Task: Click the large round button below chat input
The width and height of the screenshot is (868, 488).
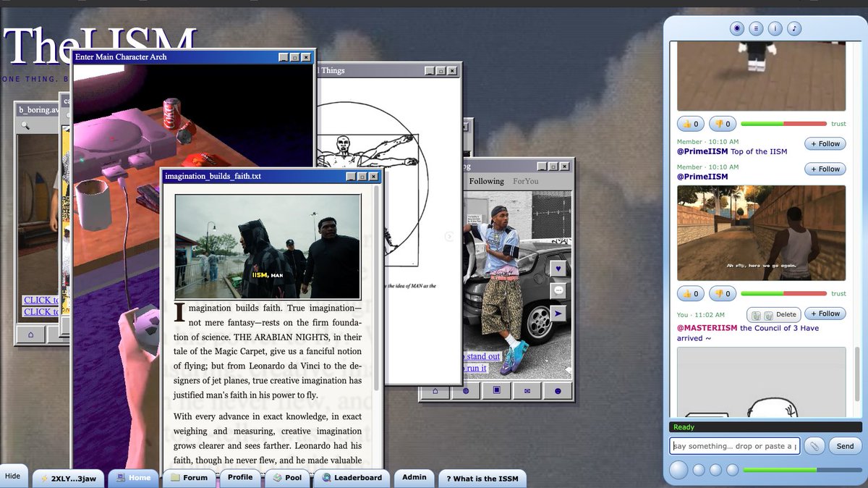Action: (678, 470)
